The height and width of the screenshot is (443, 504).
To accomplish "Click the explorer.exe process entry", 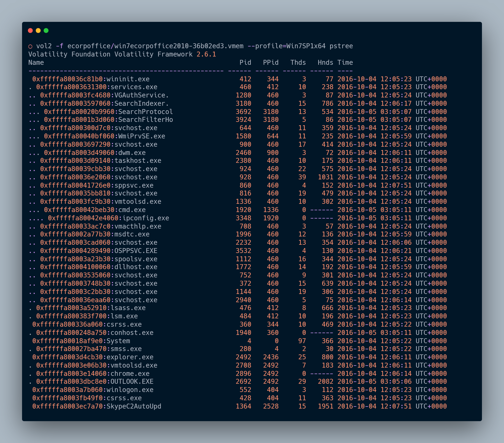I will (130, 357).
